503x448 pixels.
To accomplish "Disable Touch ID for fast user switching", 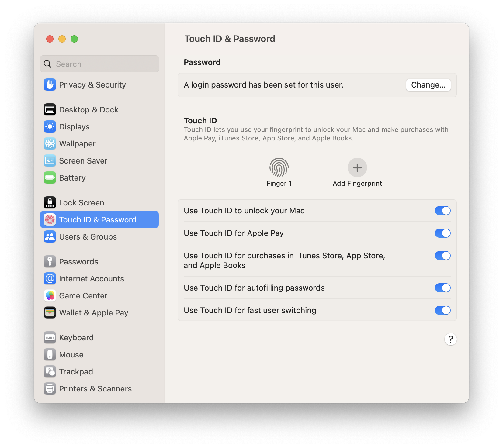I will coord(442,310).
